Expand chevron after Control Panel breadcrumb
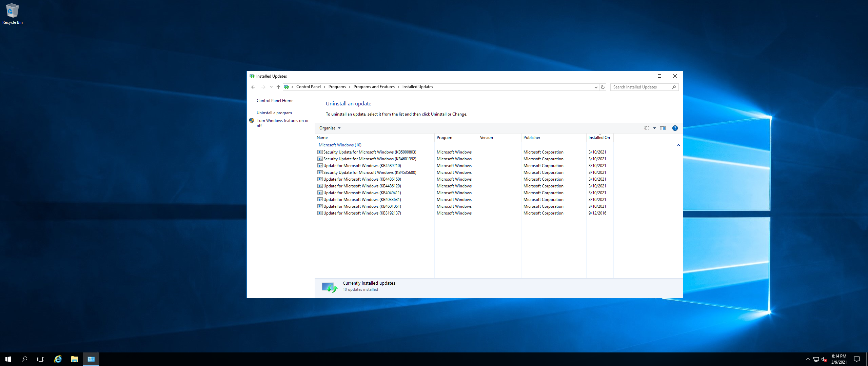 [324, 87]
